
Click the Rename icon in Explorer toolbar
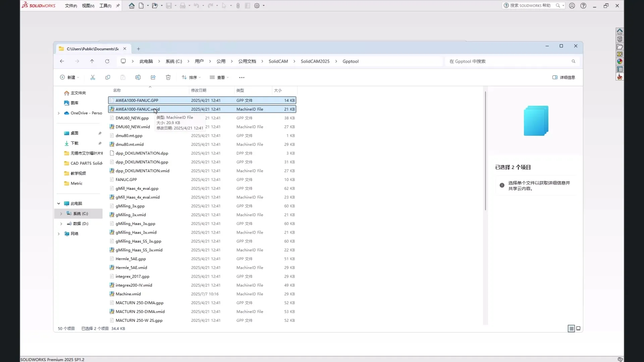pyautogui.click(x=138, y=77)
